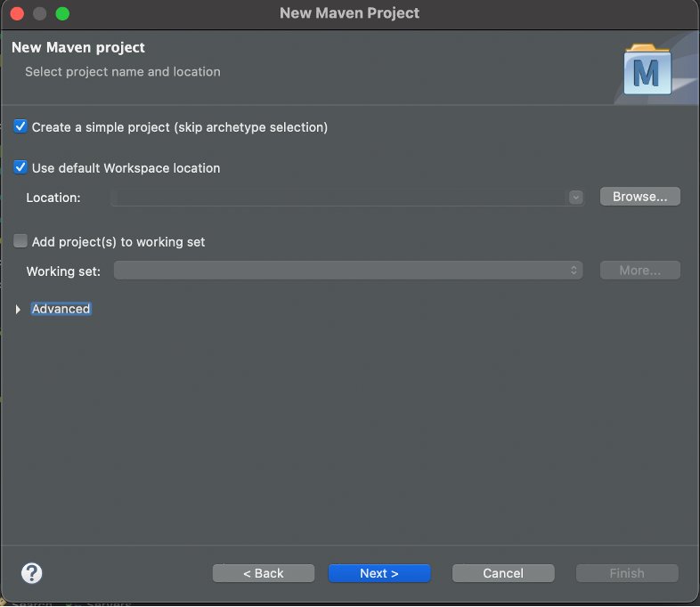Open the Working set combo box
Screen dimensions: 700x607
pyautogui.click(x=348, y=271)
